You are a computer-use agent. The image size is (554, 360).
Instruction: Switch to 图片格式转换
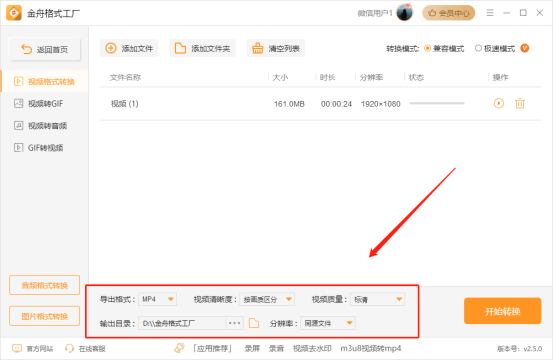[45, 316]
